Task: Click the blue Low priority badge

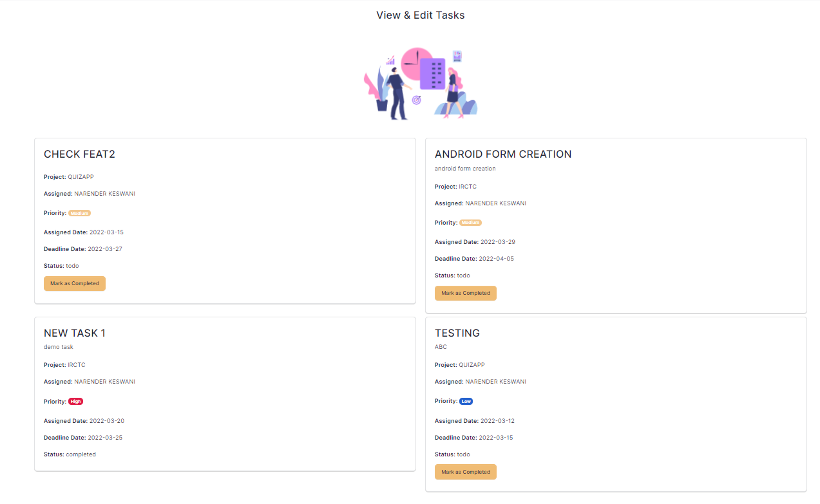Action: pyautogui.click(x=466, y=401)
